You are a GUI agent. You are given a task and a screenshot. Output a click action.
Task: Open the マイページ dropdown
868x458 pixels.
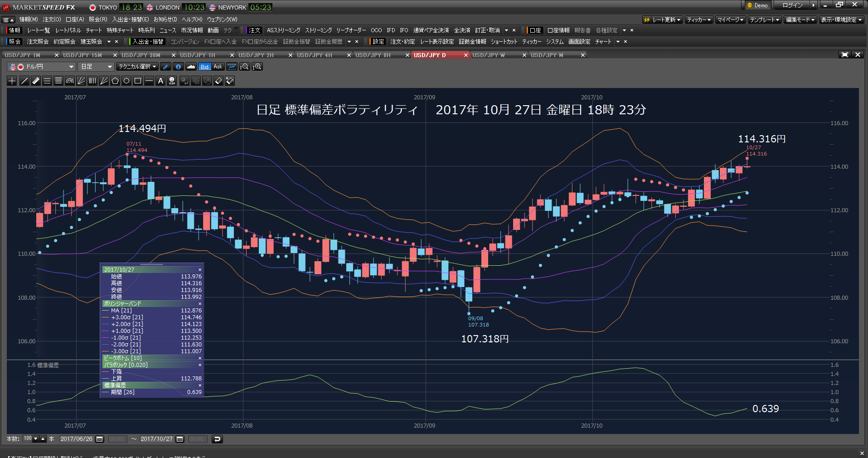(x=731, y=20)
